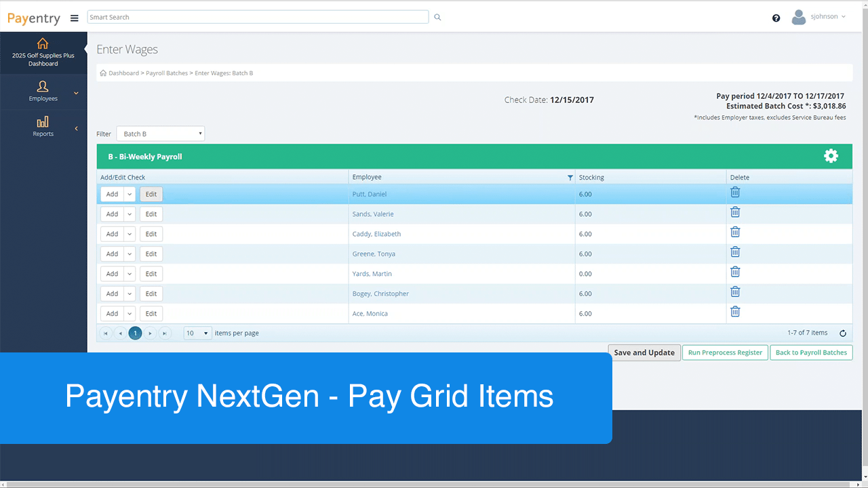The width and height of the screenshot is (868, 488).
Task: Delete Bogey, Christopher row with trash icon
Action: click(735, 292)
